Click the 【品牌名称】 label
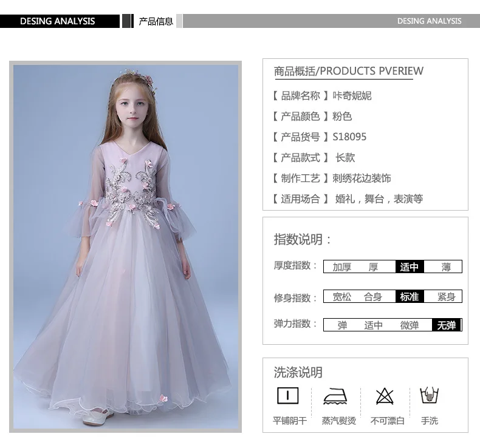Image resolution: width=480 pixels, height=448 pixels. pos(300,96)
